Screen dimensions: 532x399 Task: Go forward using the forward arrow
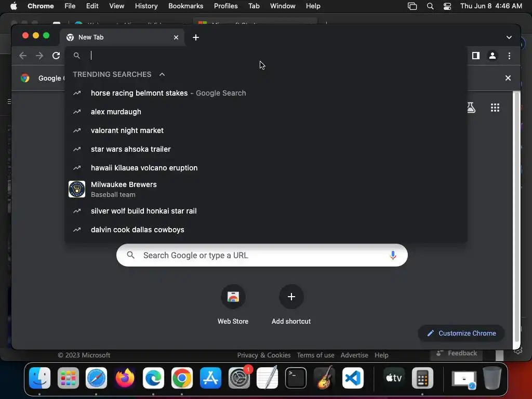[39, 56]
